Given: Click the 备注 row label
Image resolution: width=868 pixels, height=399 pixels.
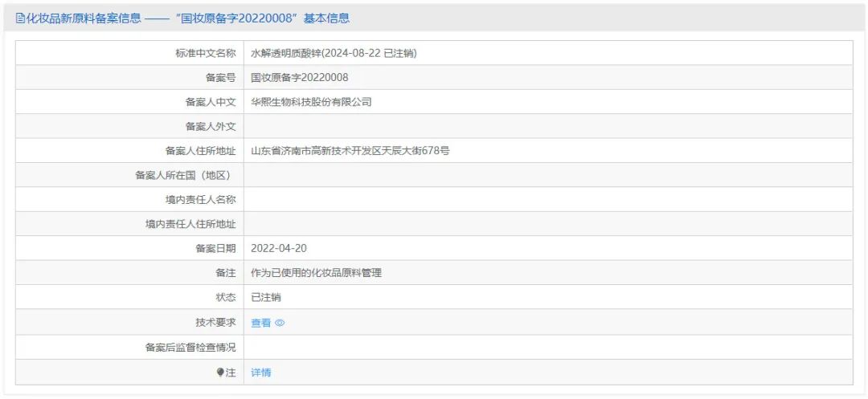Looking at the screenshot, I should click(x=225, y=272).
